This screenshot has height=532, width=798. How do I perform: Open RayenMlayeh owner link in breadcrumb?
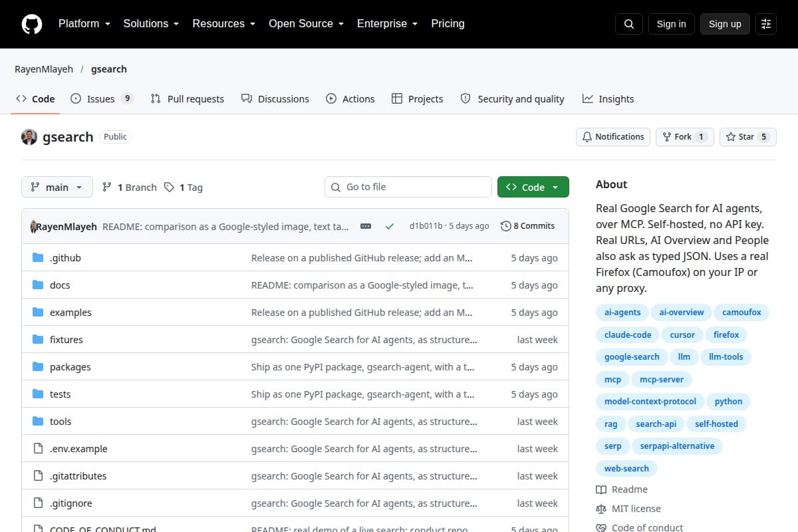tap(44, 69)
